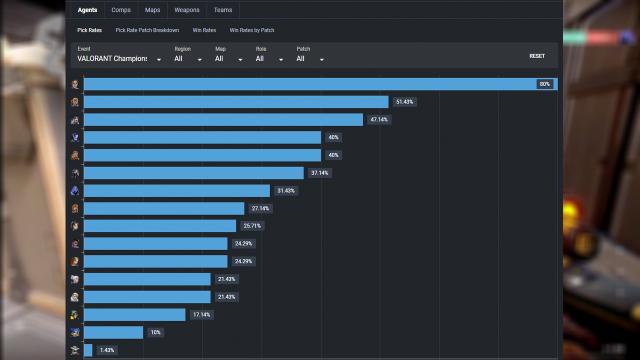Click the agent icon next to 25.71% bar
The height and width of the screenshot is (360, 640).
[75, 226]
